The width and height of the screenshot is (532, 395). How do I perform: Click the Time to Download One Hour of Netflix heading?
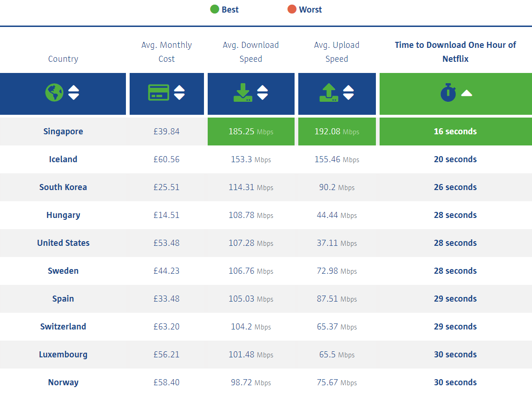(455, 52)
